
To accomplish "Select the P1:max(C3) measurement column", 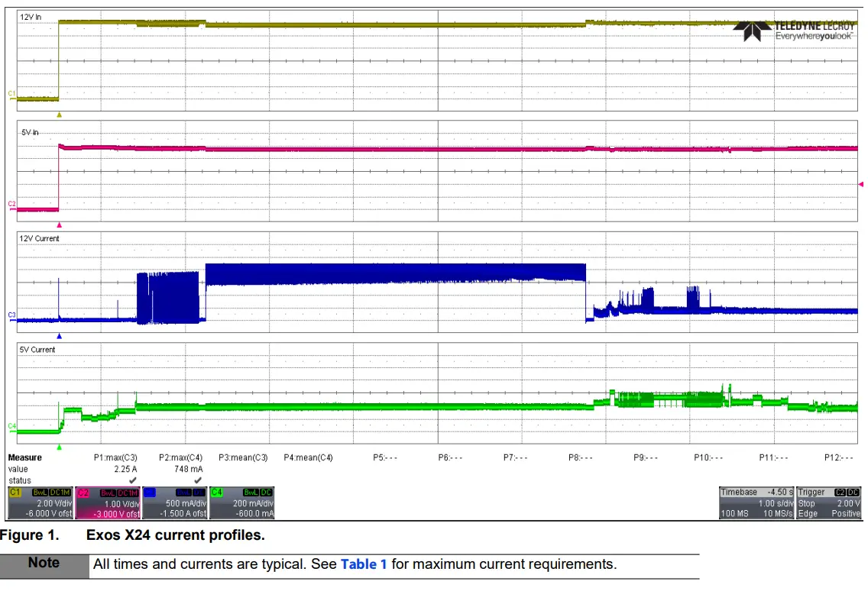I will pyautogui.click(x=115, y=458).
